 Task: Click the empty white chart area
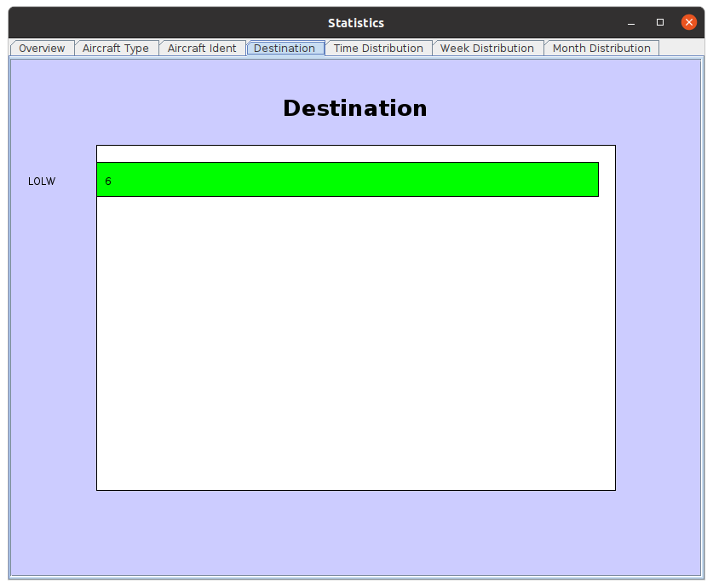[356, 341]
